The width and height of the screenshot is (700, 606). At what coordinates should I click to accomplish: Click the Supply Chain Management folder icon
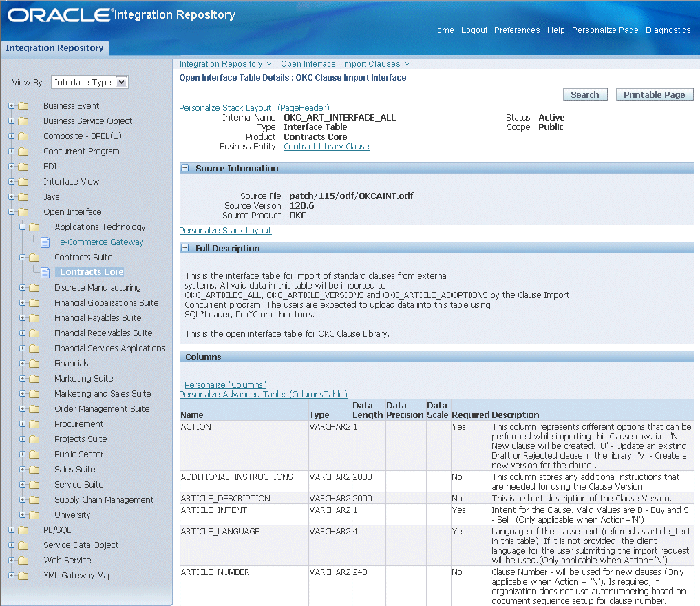pyautogui.click(x=34, y=501)
